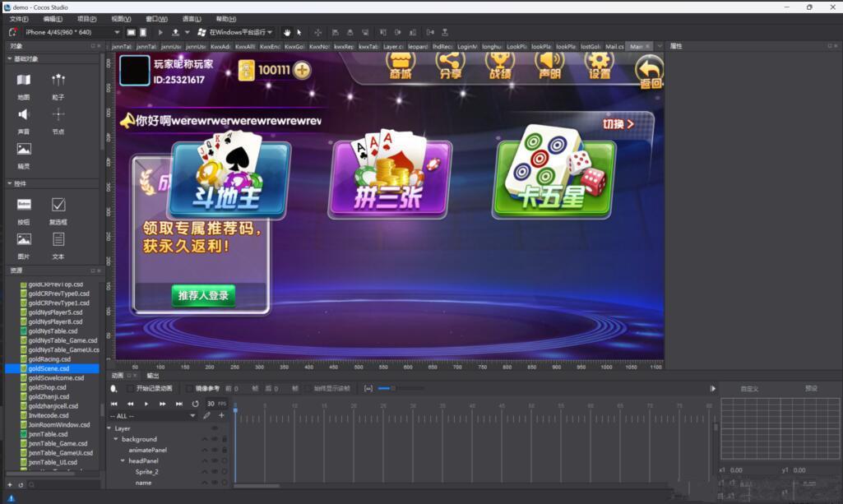Click the timeline play button

point(146,404)
